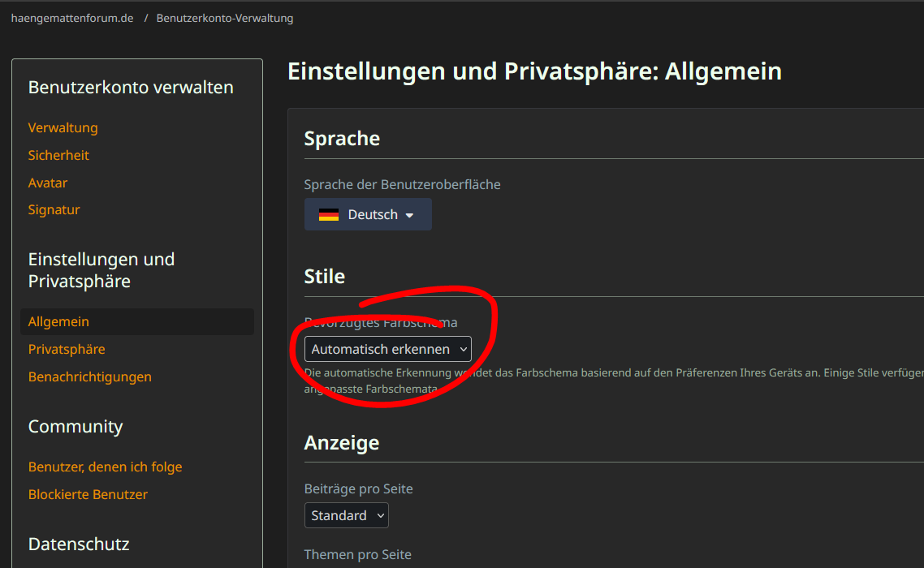
Task: Click the Benutzerkonto verwalten sidebar heading
Action: pos(131,88)
